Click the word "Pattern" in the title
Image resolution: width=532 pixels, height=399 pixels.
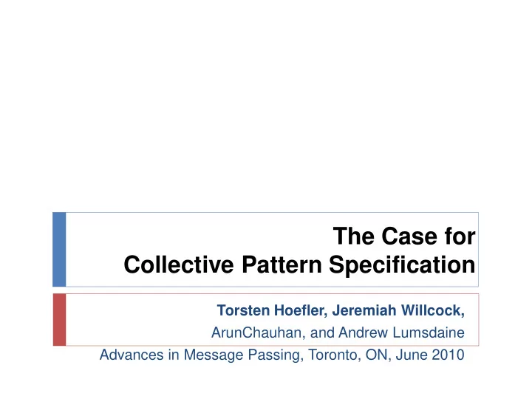[x=282, y=265]
